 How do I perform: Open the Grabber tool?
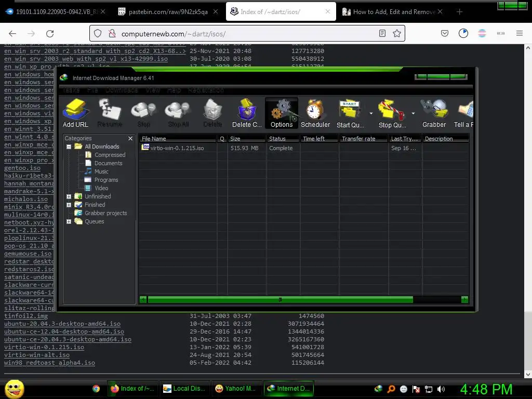pos(434,113)
